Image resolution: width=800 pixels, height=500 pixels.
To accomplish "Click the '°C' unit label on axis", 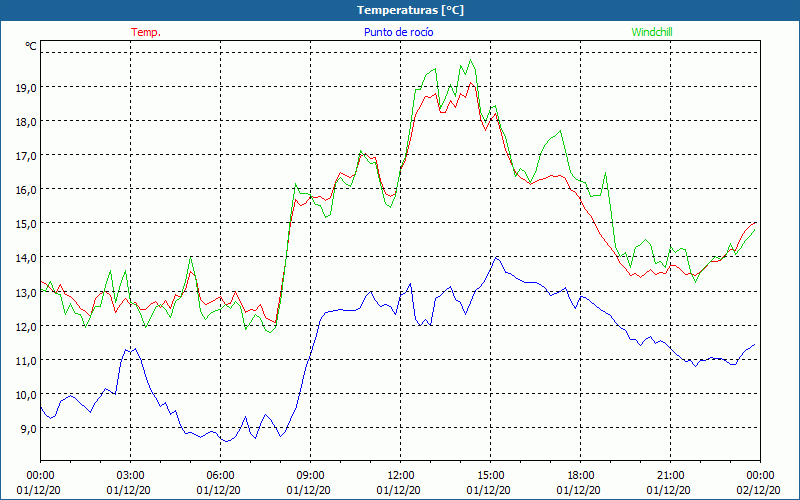I will coord(31,46).
